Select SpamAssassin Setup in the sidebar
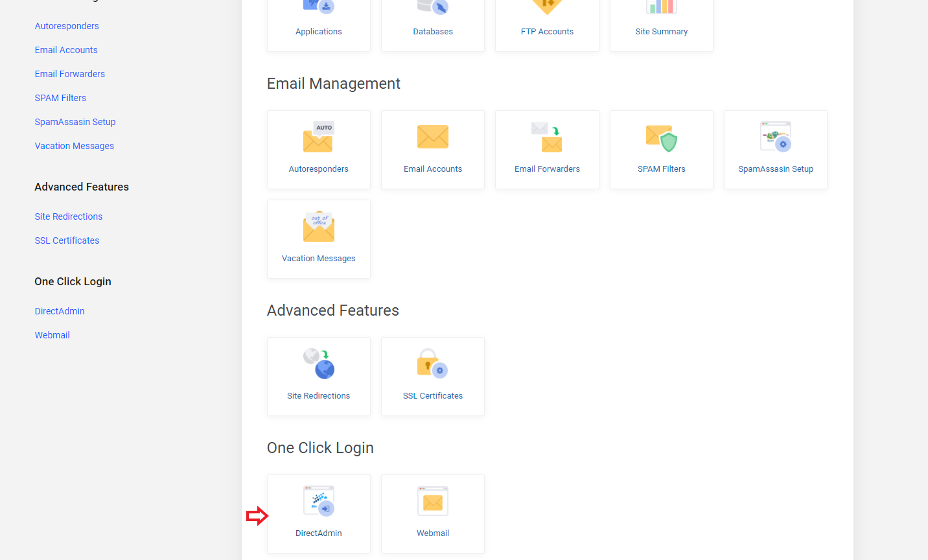The height and width of the screenshot is (560, 928). coord(75,122)
